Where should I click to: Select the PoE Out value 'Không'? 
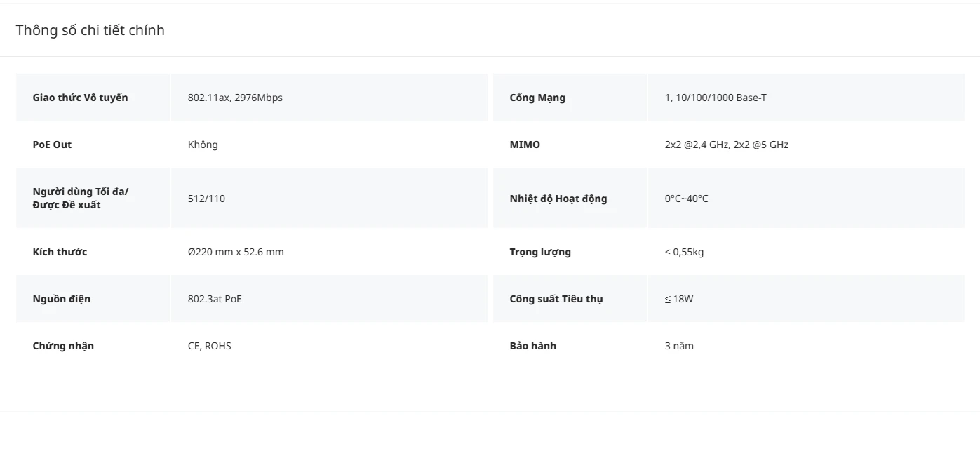coord(203,145)
